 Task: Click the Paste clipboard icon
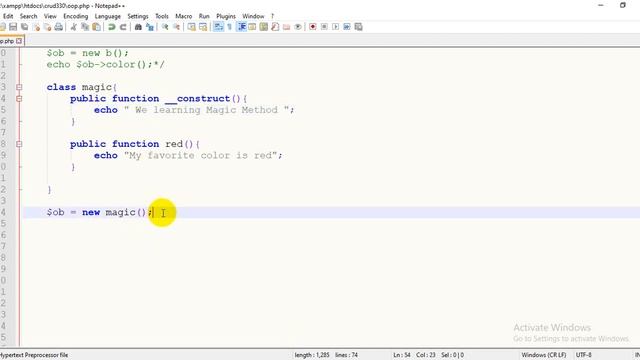coord(96,27)
